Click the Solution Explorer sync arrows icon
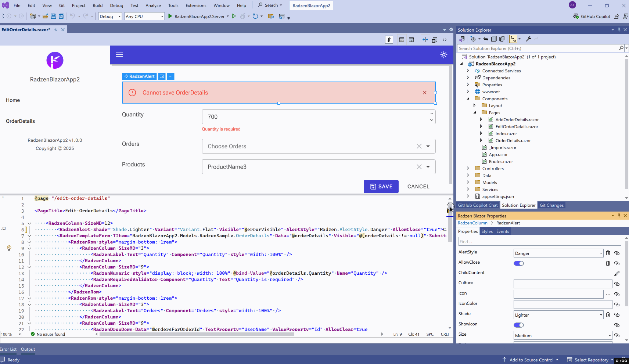This screenshot has width=629, height=364. [486, 39]
